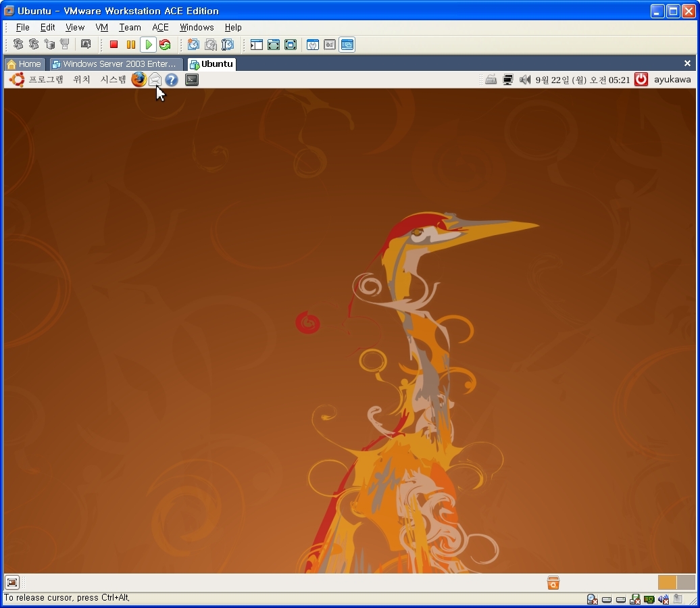Open the 위치 places menu
700x608 pixels.
pos(82,80)
